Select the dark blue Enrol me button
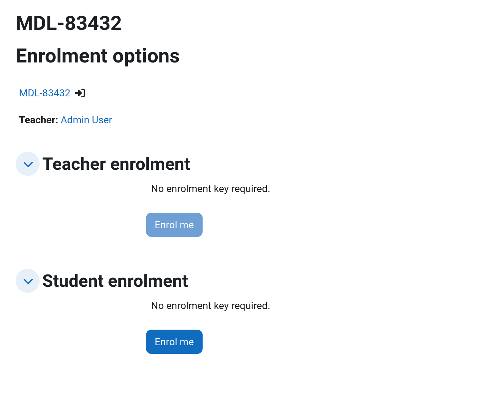This screenshot has height=420, width=504. pos(174,342)
